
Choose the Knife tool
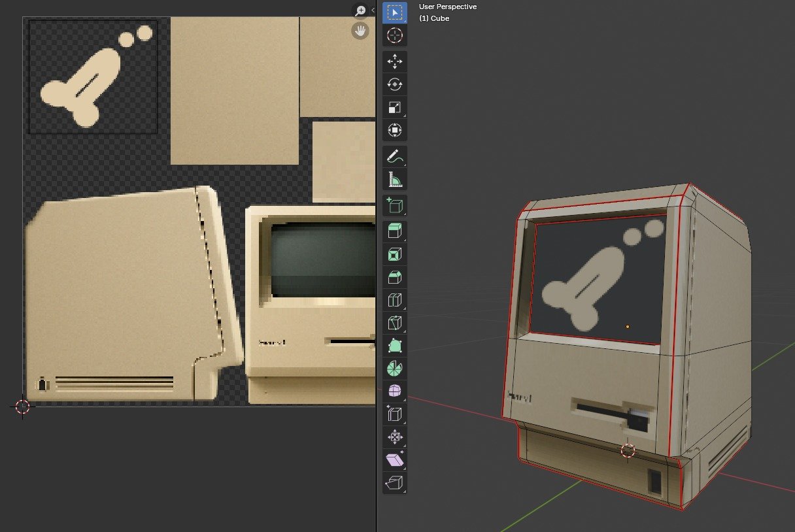click(x=395, y=324)
